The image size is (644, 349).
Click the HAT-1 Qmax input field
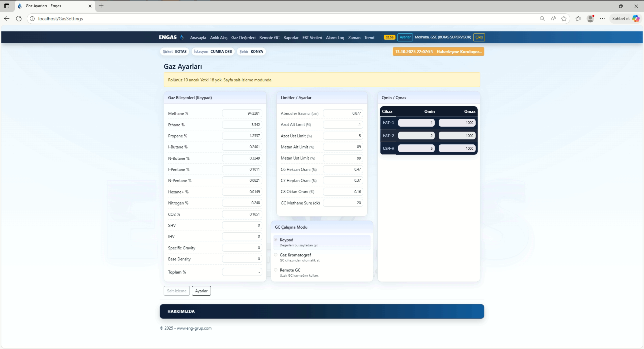click(457, 122)
